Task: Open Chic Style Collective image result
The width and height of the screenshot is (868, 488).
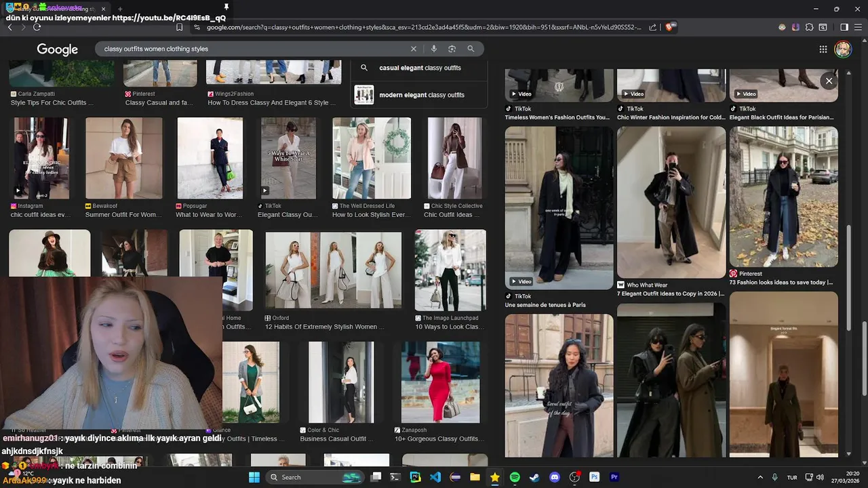Action: 454,158
